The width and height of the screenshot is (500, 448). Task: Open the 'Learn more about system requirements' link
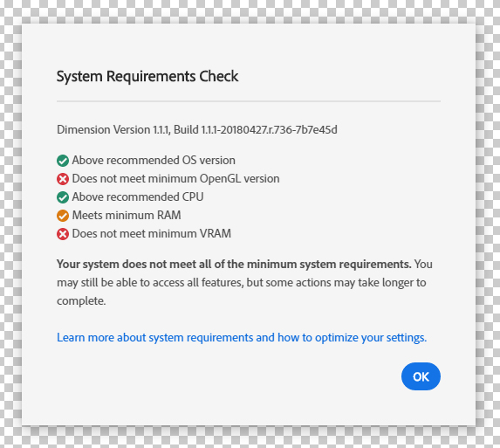[x=242, y=338]
